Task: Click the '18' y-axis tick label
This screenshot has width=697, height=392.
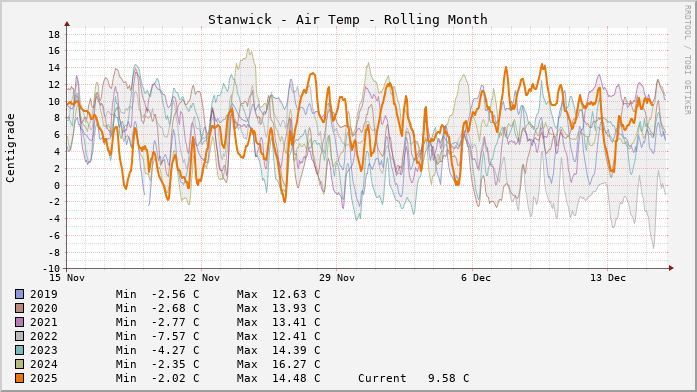Action: pyautogui.click(x=54, y=35)
